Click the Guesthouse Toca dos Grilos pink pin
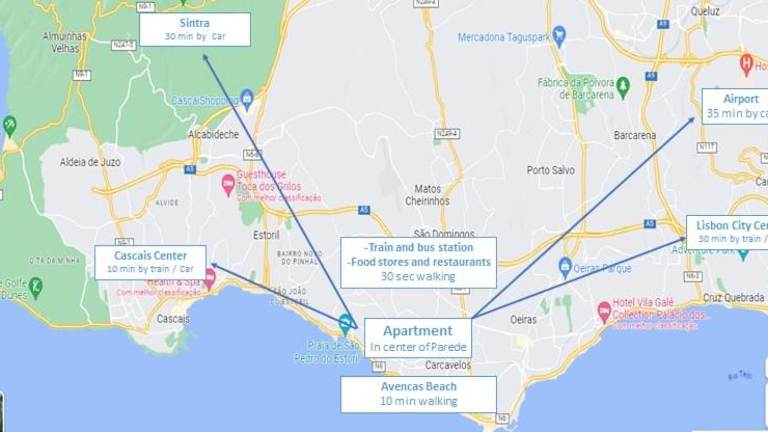This screenshot has width=768, height=432. coord(228,185)
